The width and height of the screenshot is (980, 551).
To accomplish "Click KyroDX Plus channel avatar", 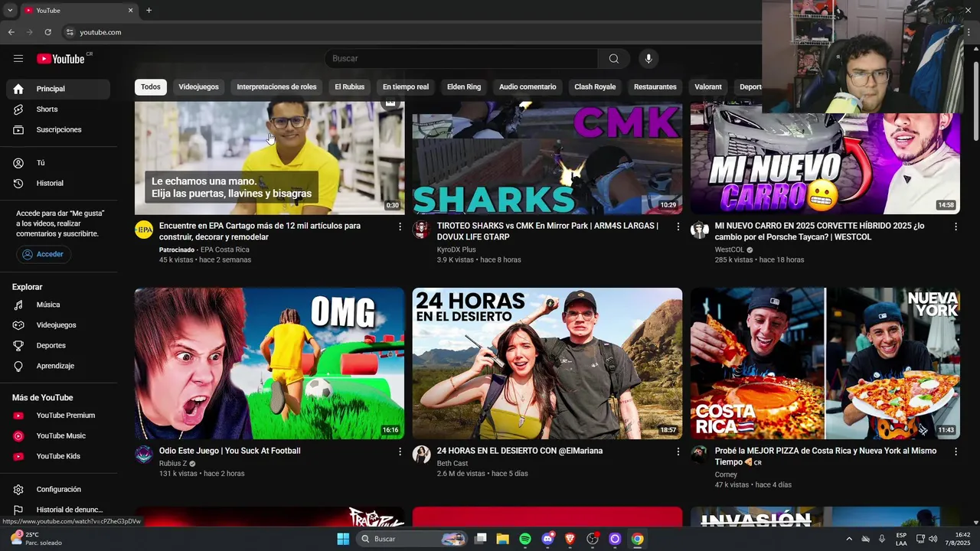I will tap(422, 230).
